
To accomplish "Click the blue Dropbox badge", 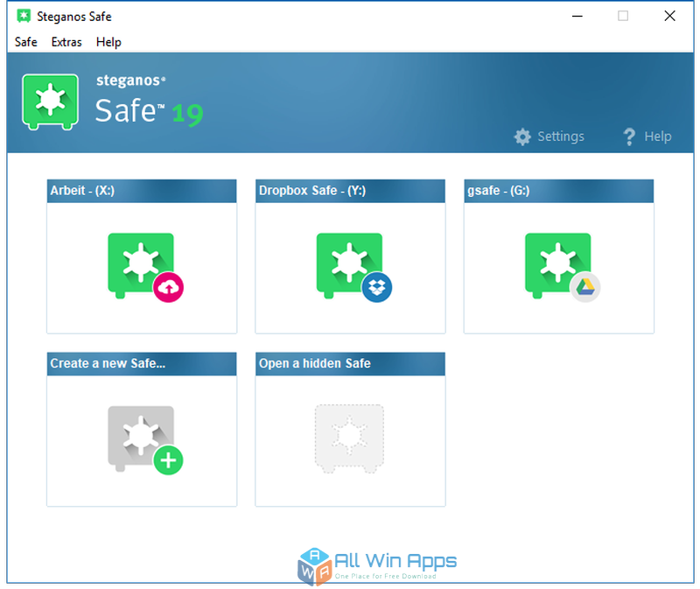I will [377, 287].
